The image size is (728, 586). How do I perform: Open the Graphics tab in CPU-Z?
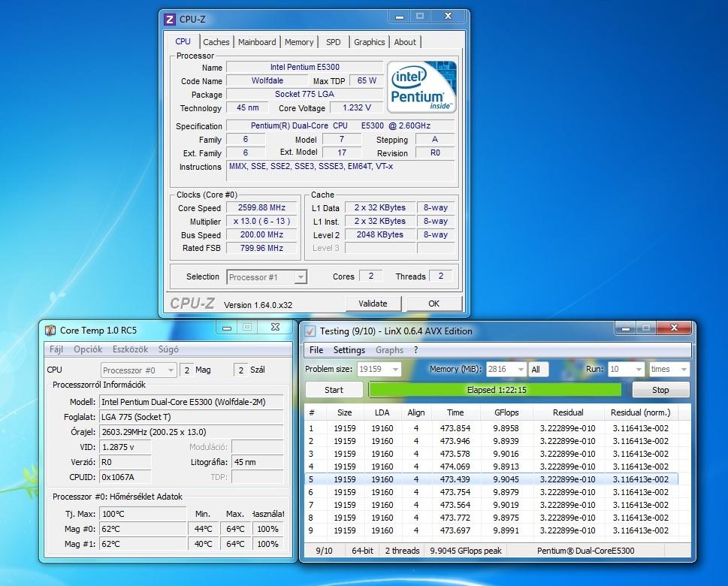tap(369, 42)
